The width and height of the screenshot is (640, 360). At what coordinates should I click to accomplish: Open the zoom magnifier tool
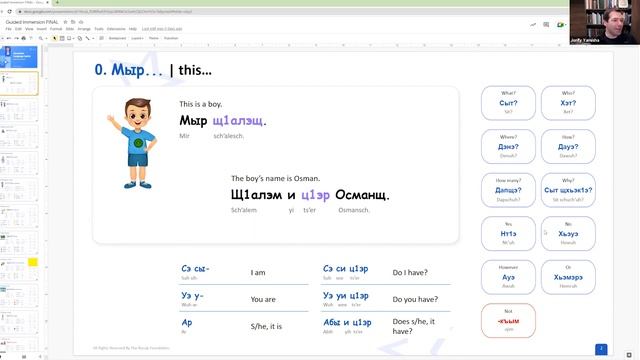pos(40,38)
